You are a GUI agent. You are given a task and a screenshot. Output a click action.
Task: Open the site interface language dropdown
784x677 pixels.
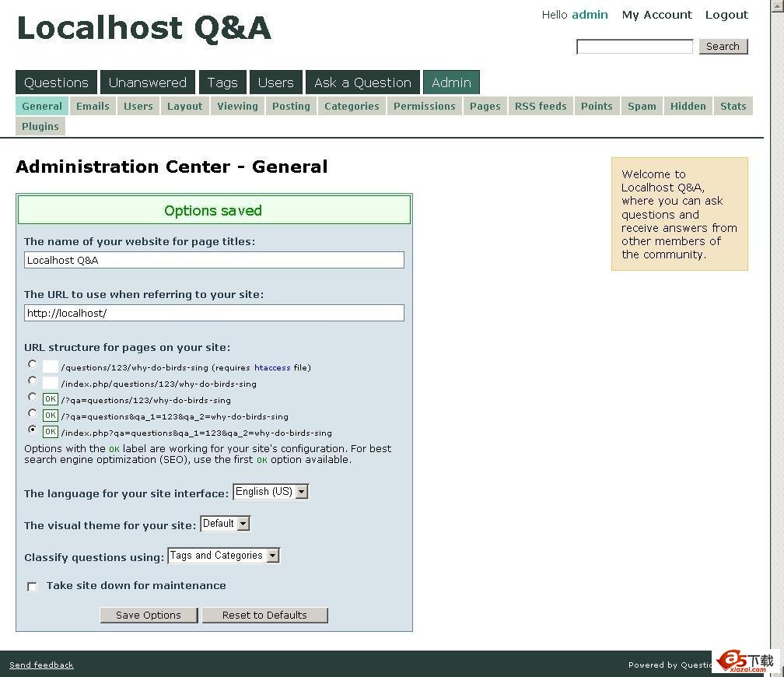271,492
